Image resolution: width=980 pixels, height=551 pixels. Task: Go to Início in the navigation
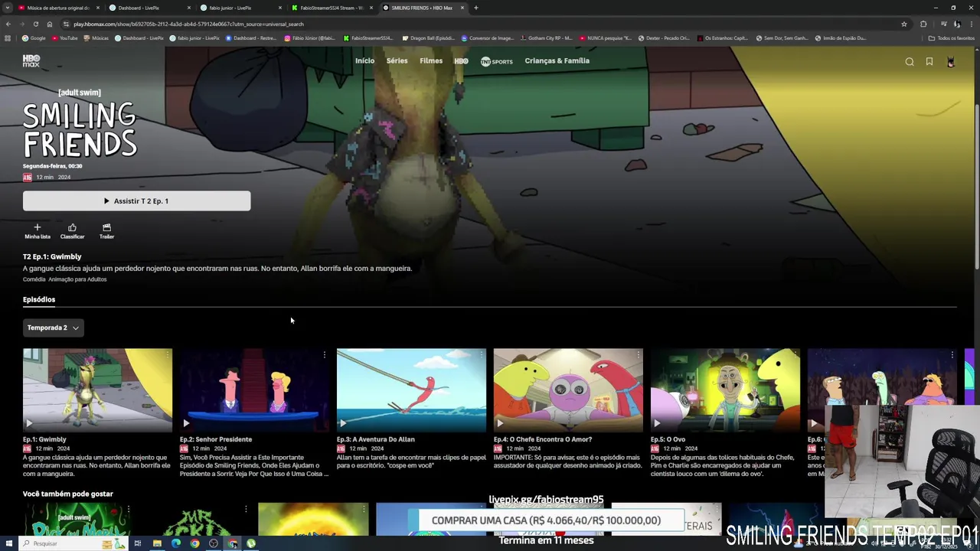coord(365,60)
